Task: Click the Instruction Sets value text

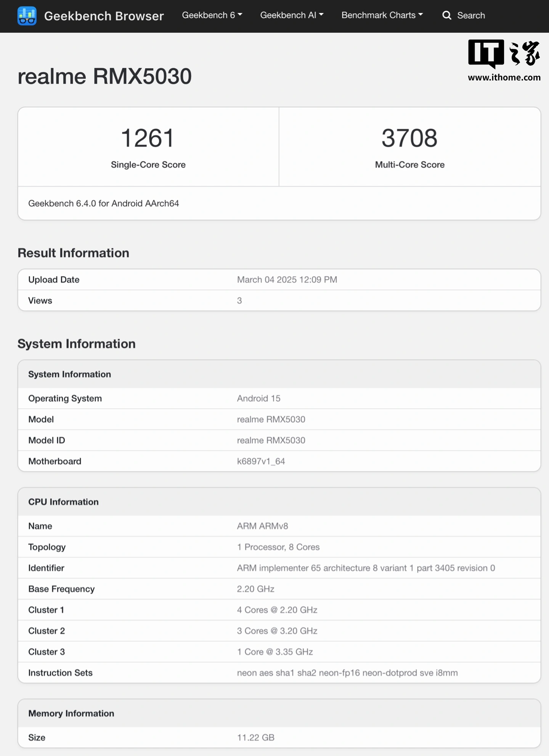Action: pos(347,673)
